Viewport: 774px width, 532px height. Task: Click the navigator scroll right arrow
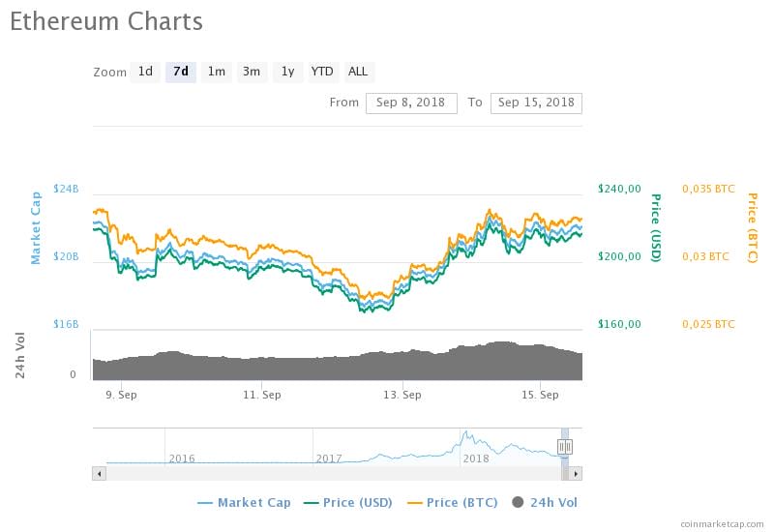(x=576, y=474)
